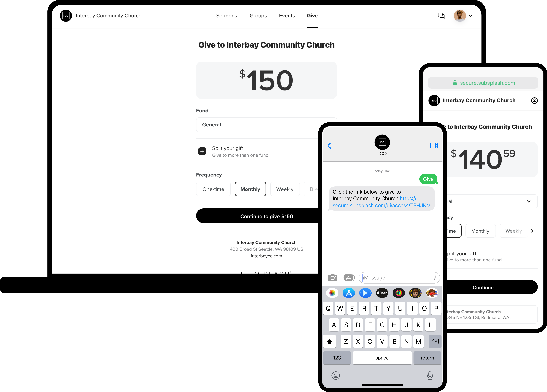The image size is (547, 392).
Task: Select the Weekly frequency option
Action: (x=285, y=189)
